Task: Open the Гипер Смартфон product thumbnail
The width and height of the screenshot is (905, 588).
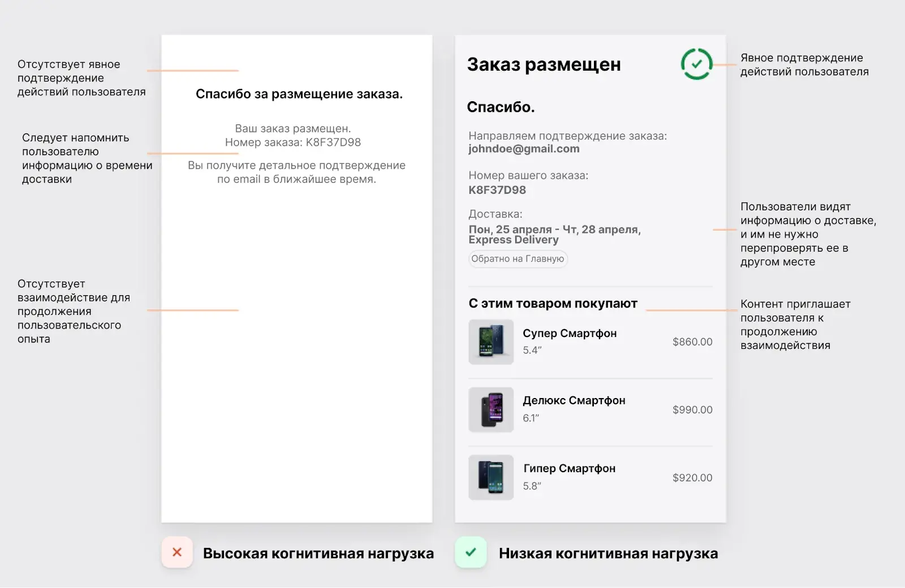Action: [x=491, y=477]
